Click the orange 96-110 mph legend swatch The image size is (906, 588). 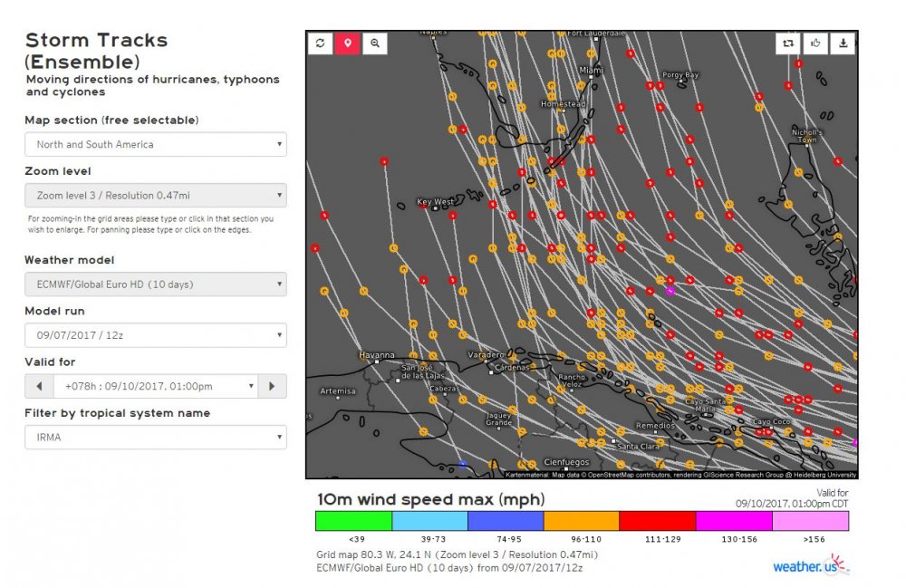tap(582, 521)
